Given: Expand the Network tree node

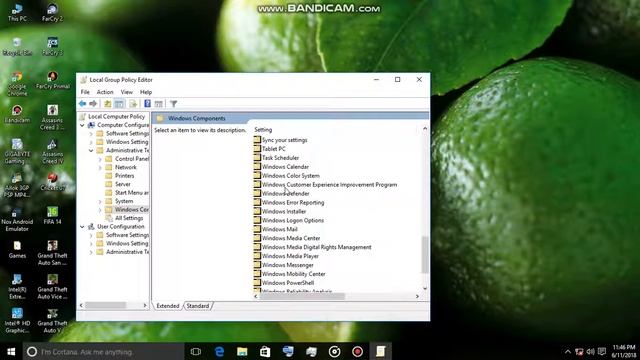Looking at the screenshot, I should coord(100,168).
